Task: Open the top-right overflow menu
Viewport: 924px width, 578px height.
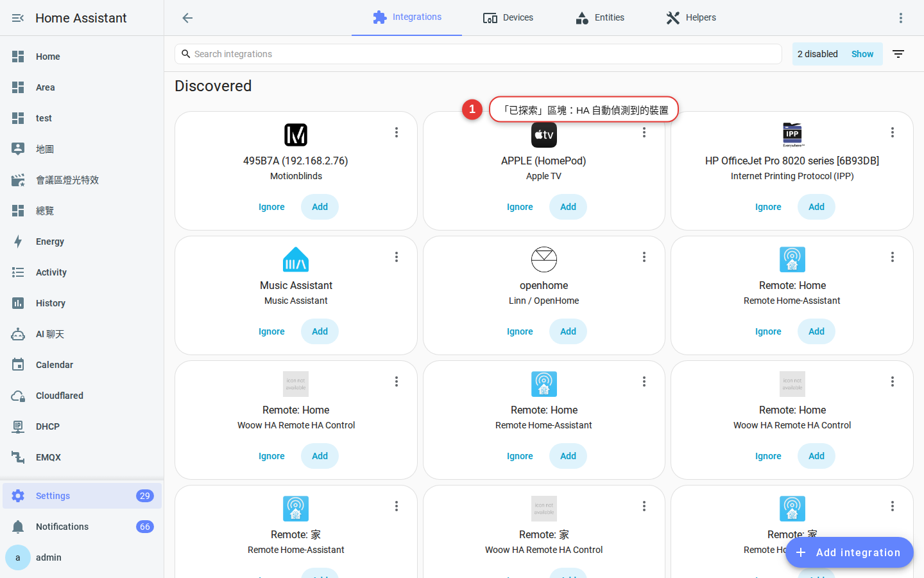Action: click(901, 18)
